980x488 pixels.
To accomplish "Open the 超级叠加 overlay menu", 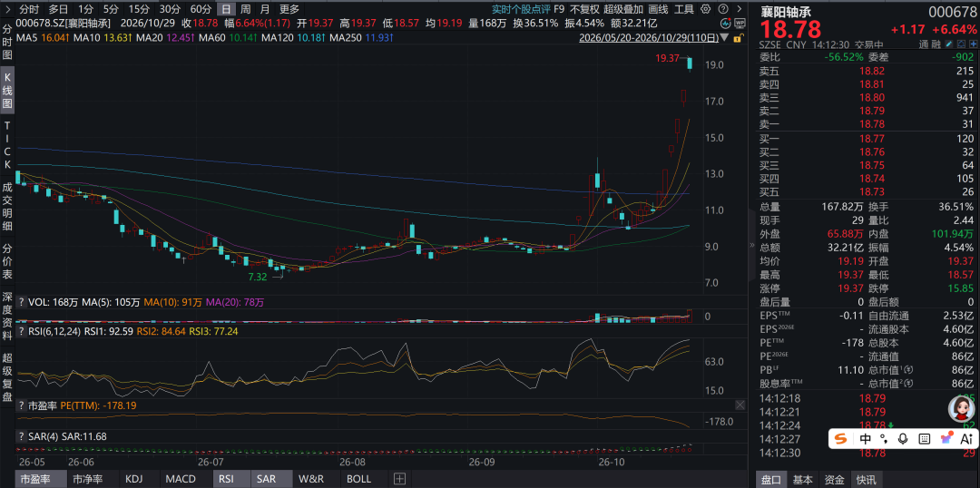I will click(623, 9).
